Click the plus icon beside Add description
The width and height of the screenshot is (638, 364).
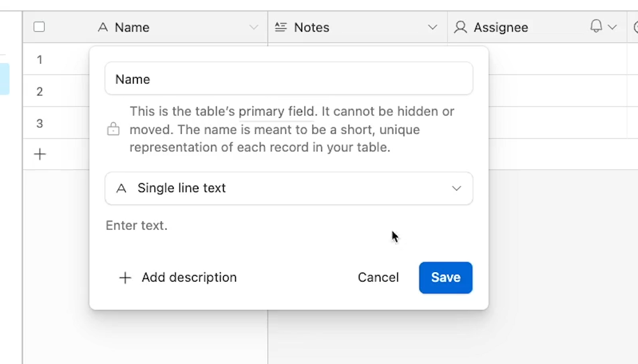(x=125, y=278)
